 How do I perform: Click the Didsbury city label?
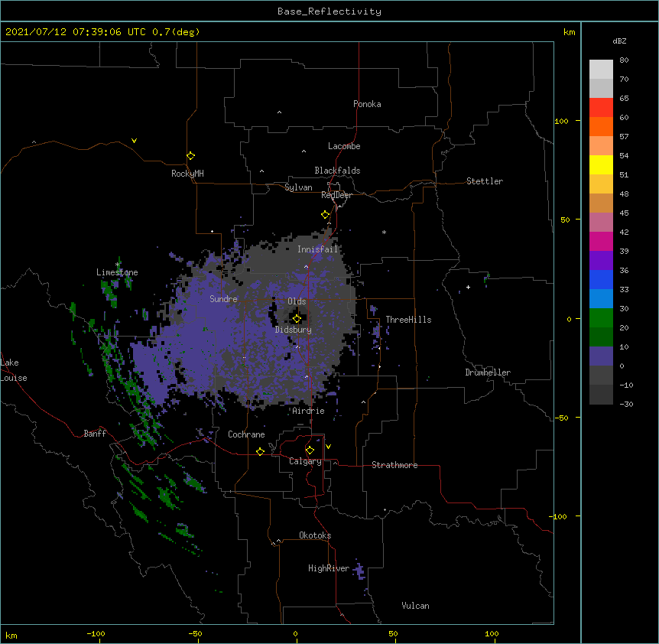pos(294,330)
